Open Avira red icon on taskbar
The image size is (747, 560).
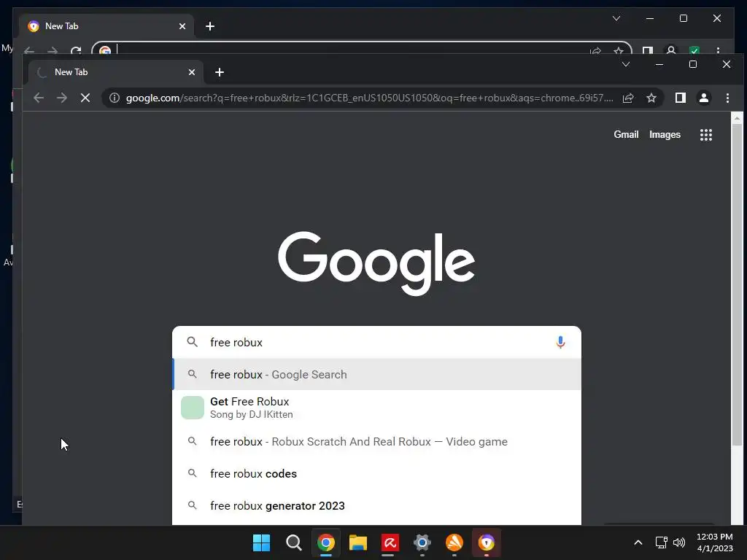pos(390,542)
